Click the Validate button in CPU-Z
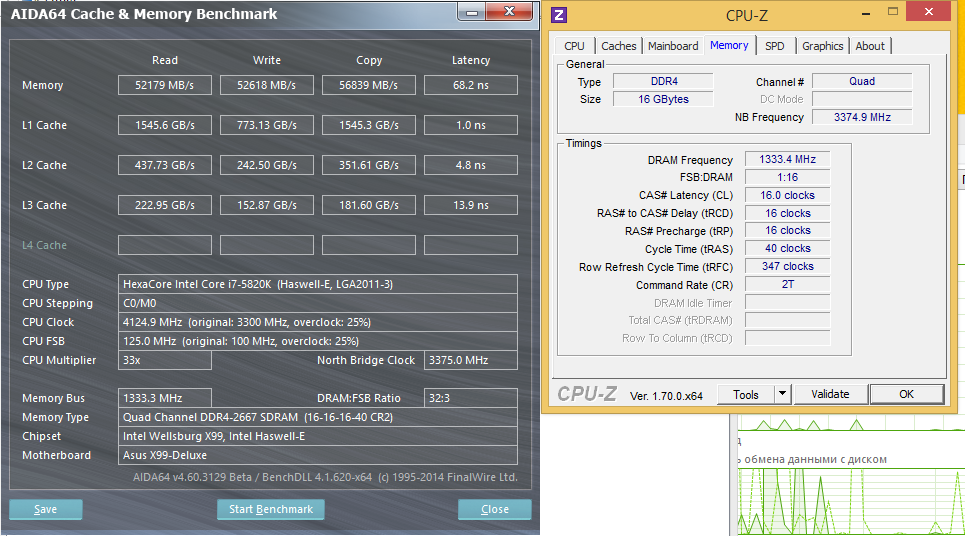 (x=830, y=394)
